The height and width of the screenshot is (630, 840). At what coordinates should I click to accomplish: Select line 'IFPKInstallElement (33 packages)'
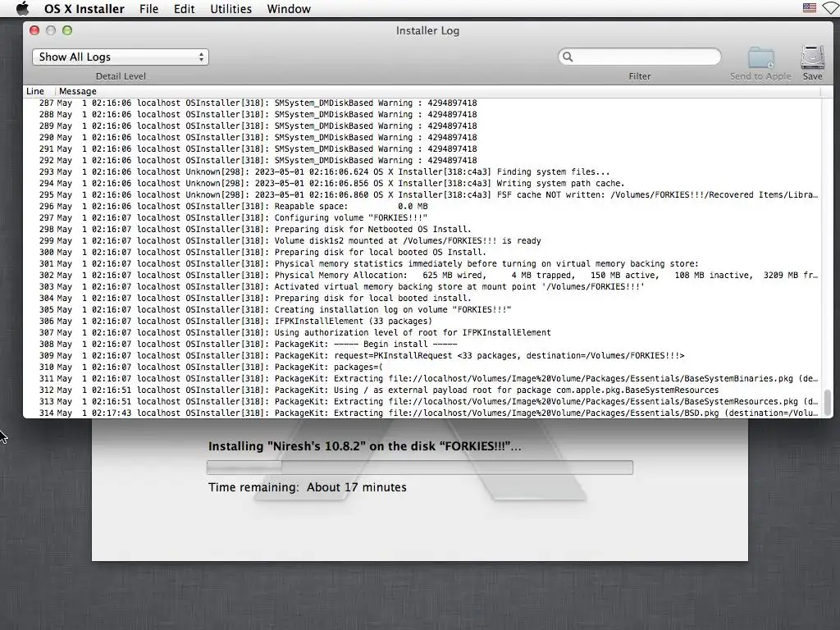[x=422, y=321]
